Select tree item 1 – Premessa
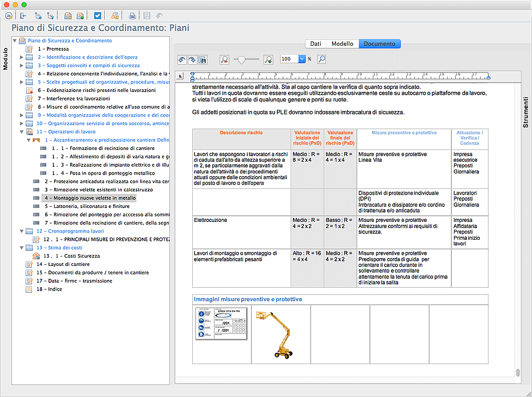The height and width of the screenshot is (397, 532). pyautogui.click(x=53, y=49)
